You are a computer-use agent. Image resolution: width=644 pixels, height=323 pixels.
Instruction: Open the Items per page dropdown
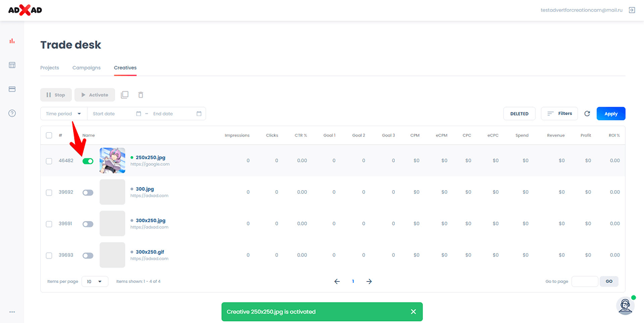(x=95, y=281)
